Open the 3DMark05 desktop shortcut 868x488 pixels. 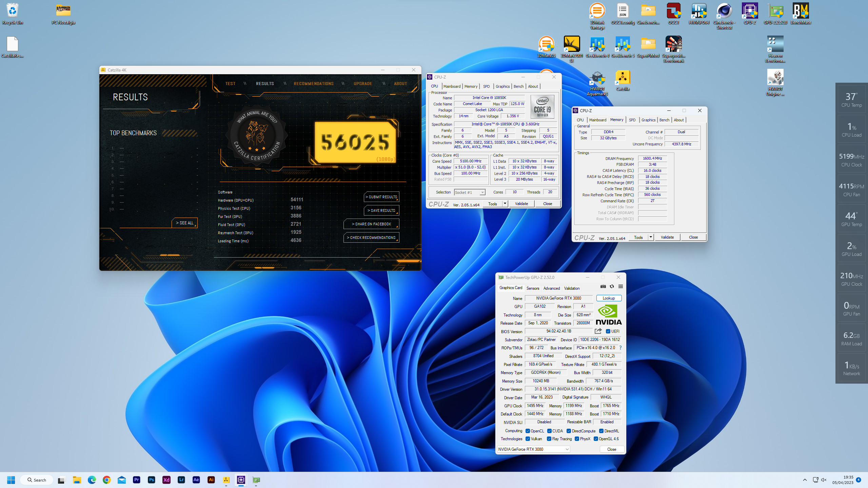[x=546, y=47]
